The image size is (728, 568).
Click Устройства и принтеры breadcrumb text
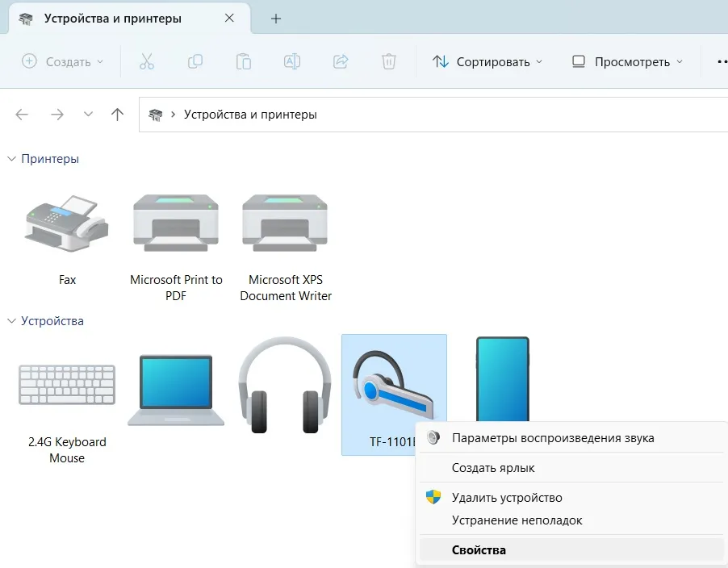pos(250,114)
